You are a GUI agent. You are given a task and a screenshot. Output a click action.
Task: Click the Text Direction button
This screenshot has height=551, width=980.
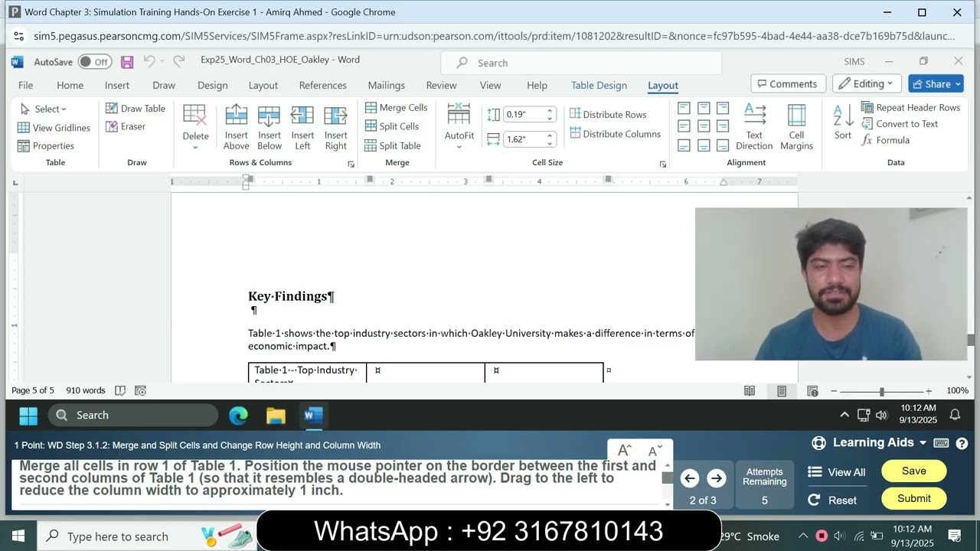point(754,128)
